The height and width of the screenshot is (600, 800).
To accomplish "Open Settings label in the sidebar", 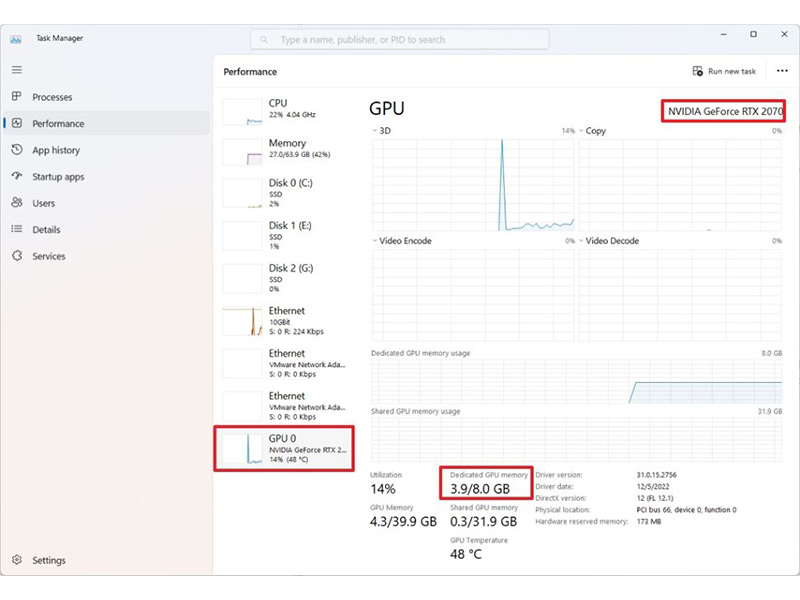I will tap(49, 560).
